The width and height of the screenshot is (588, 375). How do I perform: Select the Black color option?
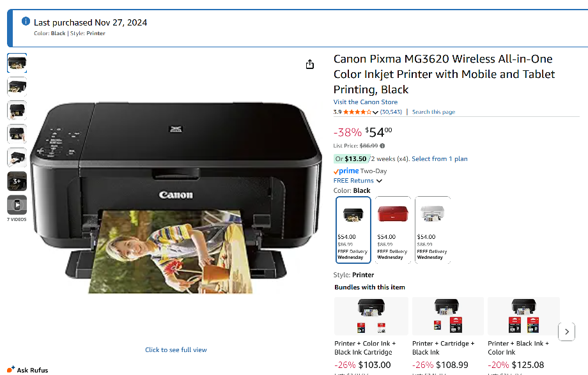click(x=353, y=228)
